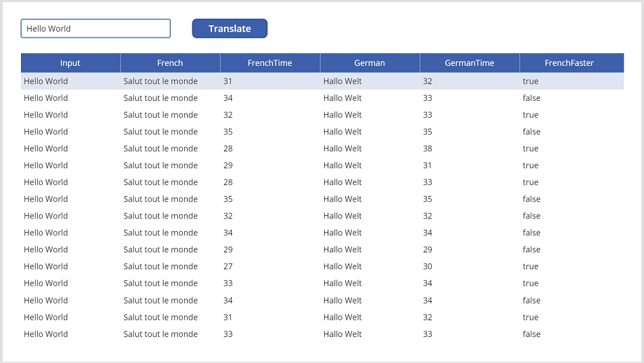Click the FrenchTime column header
The height and width of the screenshot is (363, 644).
tap(269, 63)
